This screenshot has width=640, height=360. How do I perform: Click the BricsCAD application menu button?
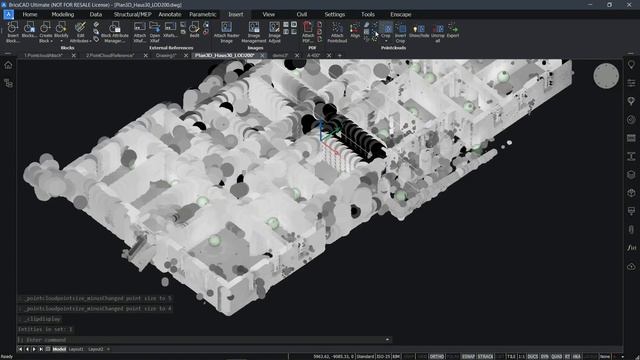click(x=8, y=14)
